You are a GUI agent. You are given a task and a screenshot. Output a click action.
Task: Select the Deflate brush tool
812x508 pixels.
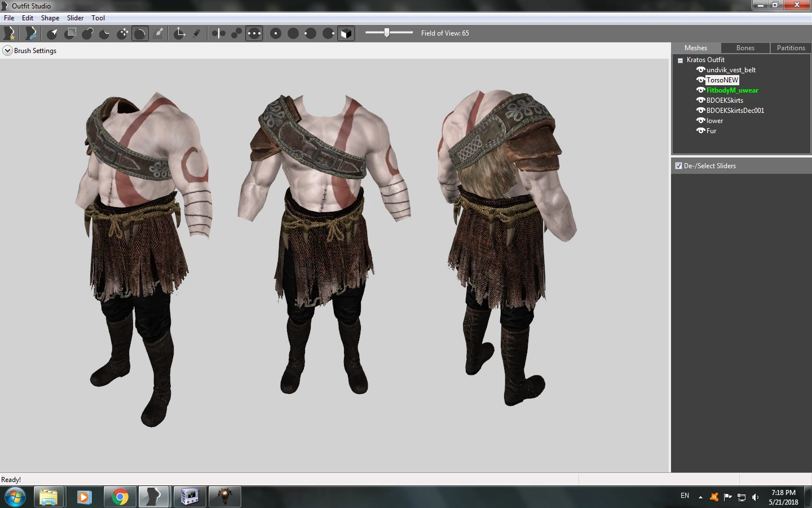pos(105,33)
